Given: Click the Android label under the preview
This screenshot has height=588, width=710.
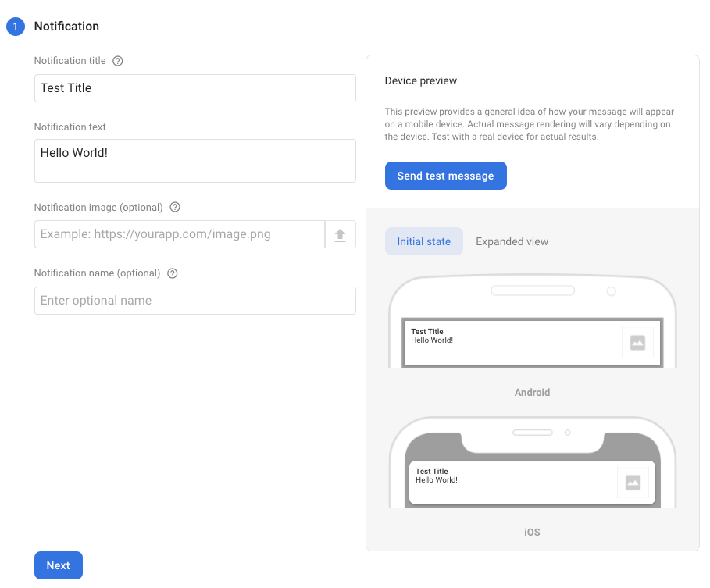Looking at the screenshot, I should [x=532, y=393].
